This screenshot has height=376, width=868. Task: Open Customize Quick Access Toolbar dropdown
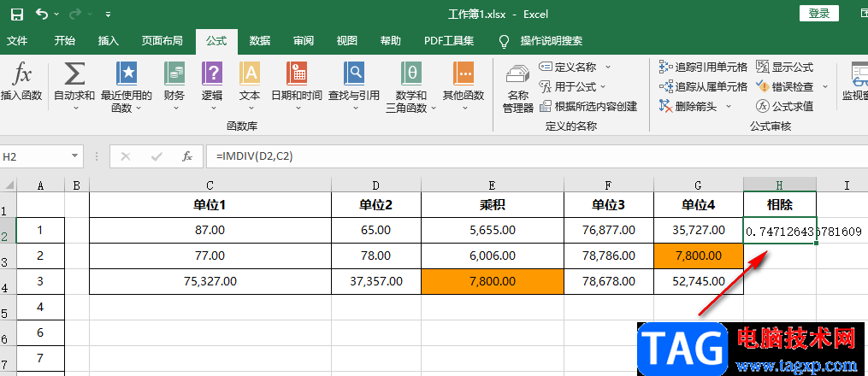pyautogui.click(x=108, y=15)
